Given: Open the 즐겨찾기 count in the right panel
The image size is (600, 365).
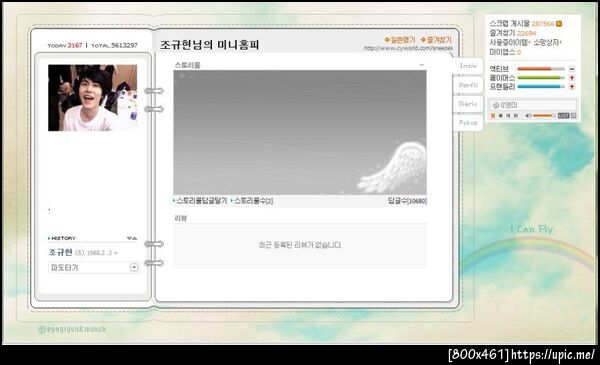Looking at the screenshot, I should pyautogui.click(x=526, y=33).
